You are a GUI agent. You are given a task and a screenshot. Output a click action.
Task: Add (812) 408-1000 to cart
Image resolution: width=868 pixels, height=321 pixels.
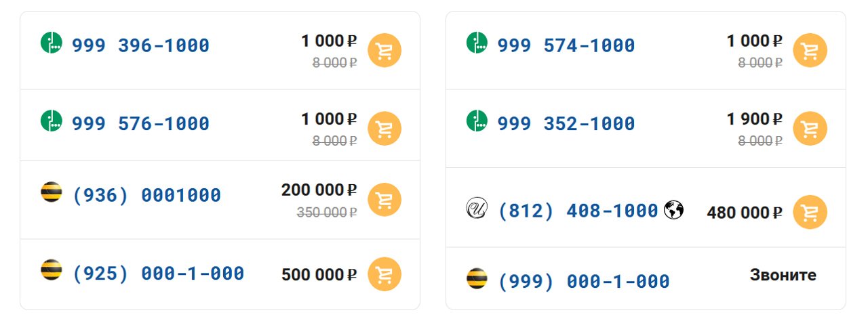[810, 212]
